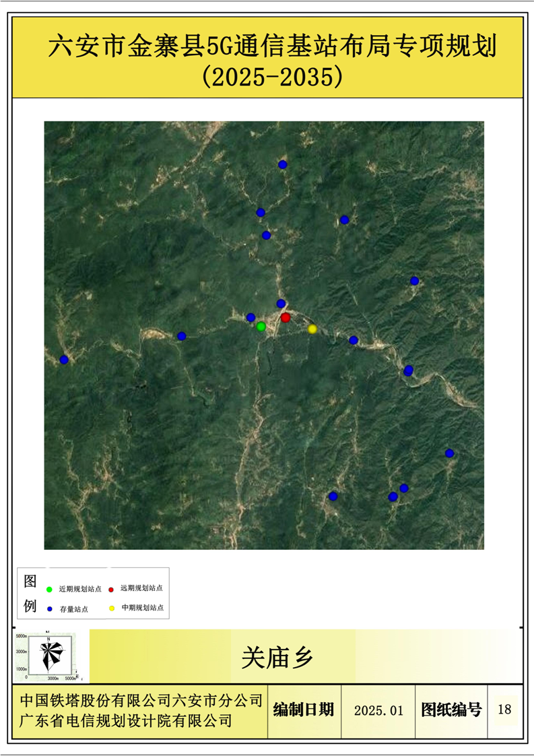Click red dot in legend for 远期规划站点
The image size is (534, 756).
click(x=111, y=589)
